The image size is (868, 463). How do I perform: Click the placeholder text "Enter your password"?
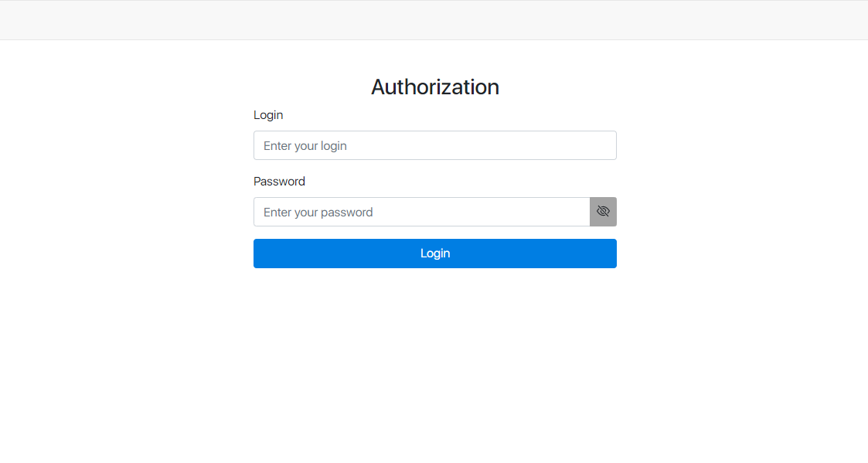[x=318, y=213]
